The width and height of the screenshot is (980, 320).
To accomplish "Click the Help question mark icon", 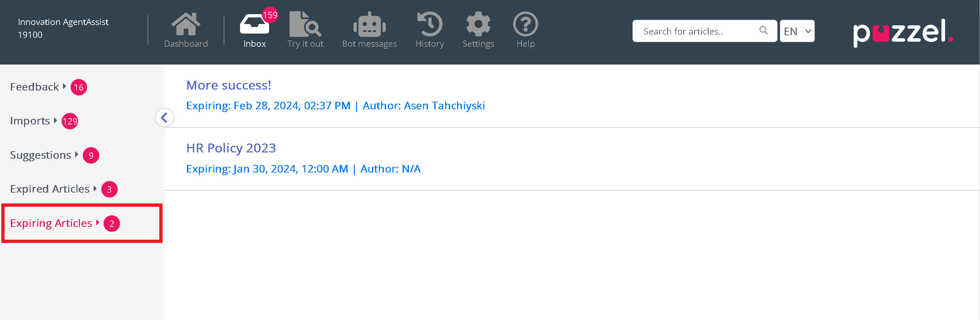I will click(525, 24).
